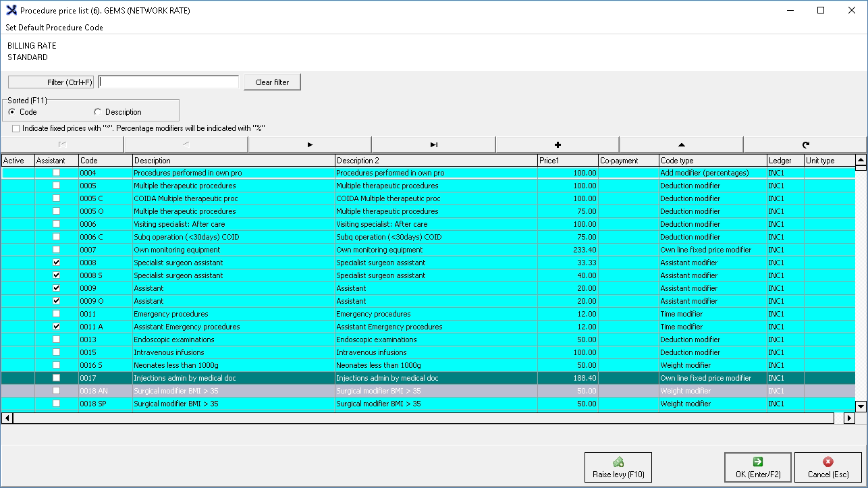This screenshot has width=868, height=488.
Task: Confirm with OK (Enter/F2) button
Action: 758,468
